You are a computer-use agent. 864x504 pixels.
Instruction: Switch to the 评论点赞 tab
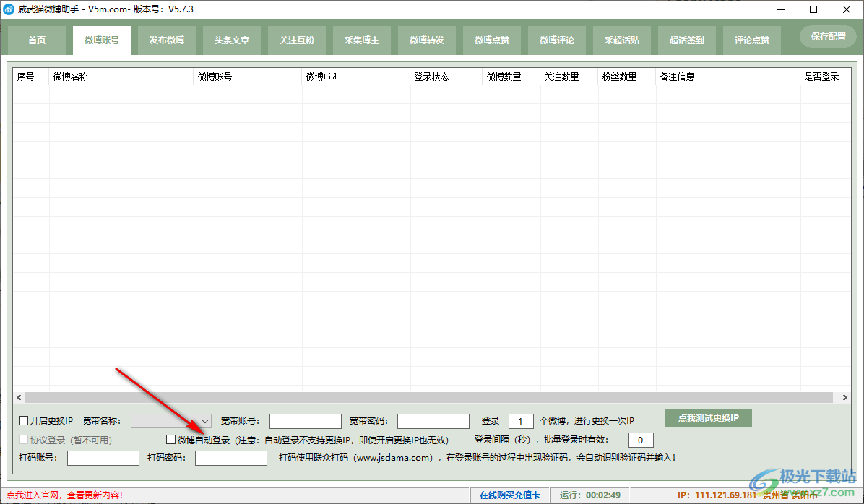752,40
